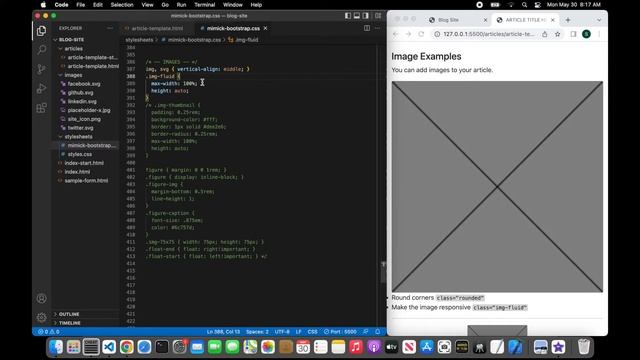
Task: Click the site information icon in address bar
Action: [437, 34]
